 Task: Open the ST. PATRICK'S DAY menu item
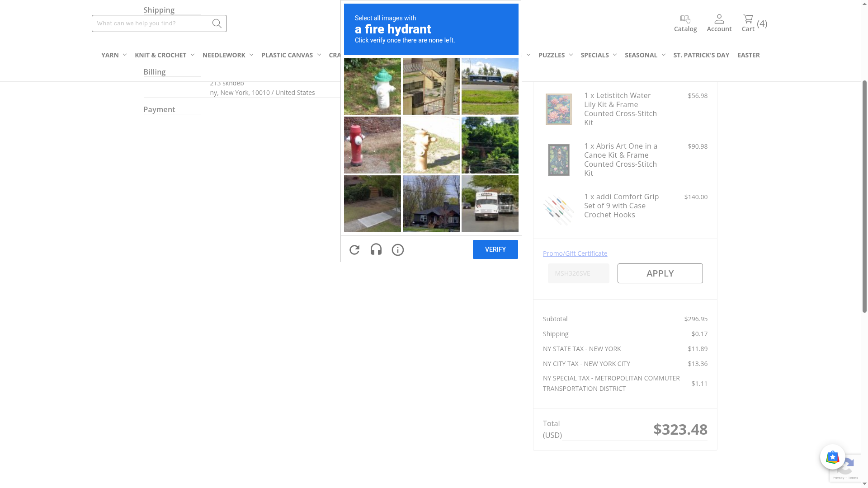coord(701,55)
